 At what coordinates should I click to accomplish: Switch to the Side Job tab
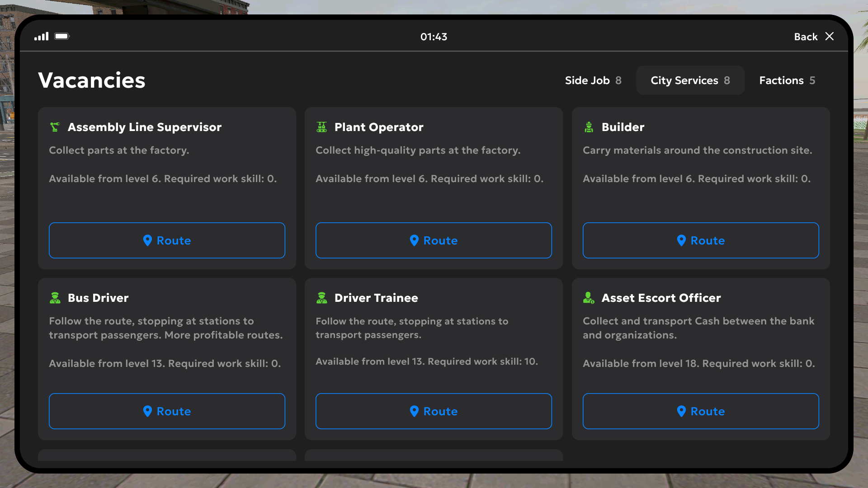[593, 80]
